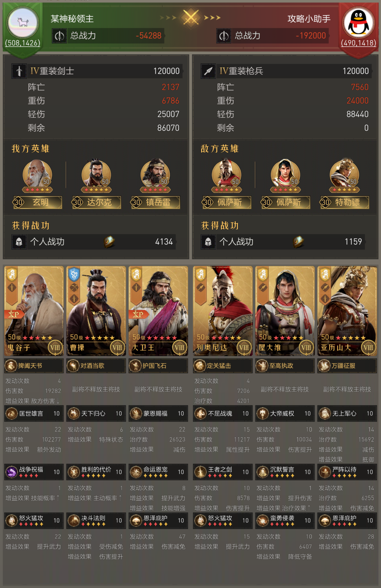Open the 某神秘领主 player avatar
Image resolution: width=381 pixels, height=588 pixels.
[23, 23]
